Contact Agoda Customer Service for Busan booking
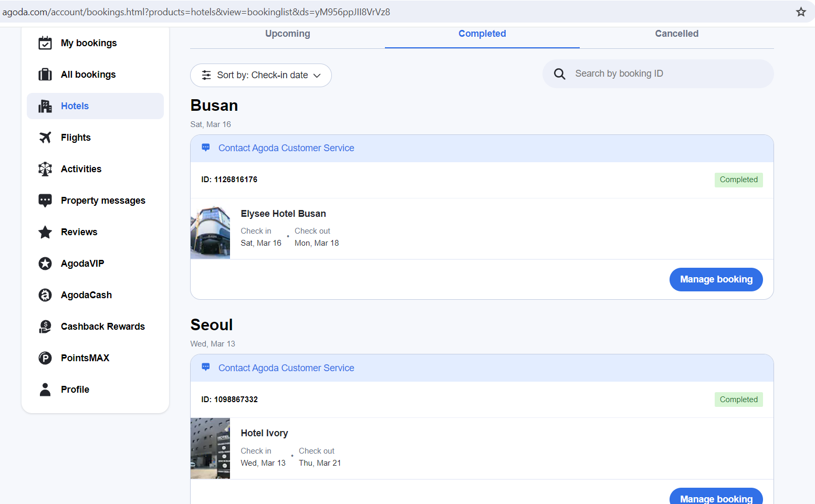Viewport: 815px width, 504px height. (286, 148)
